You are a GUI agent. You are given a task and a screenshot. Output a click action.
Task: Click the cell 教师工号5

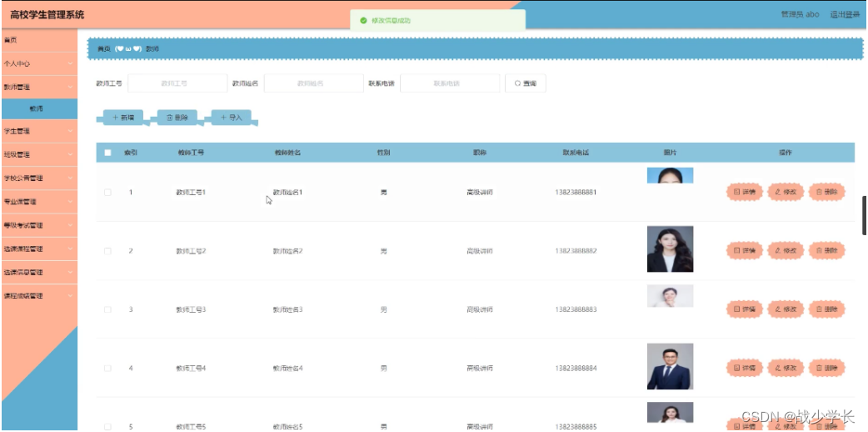tap(191, 426)
